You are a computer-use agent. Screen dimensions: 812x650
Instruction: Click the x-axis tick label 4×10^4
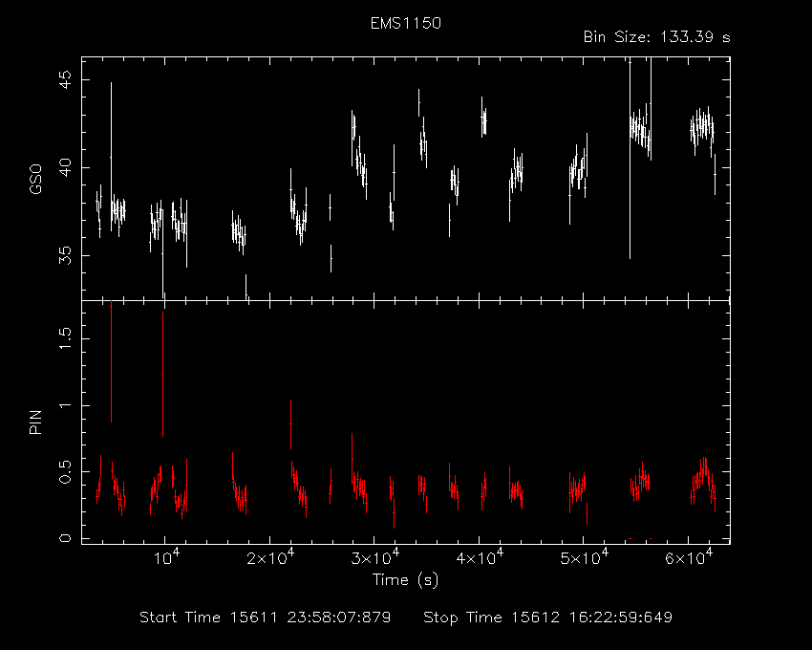pos(479,557)
